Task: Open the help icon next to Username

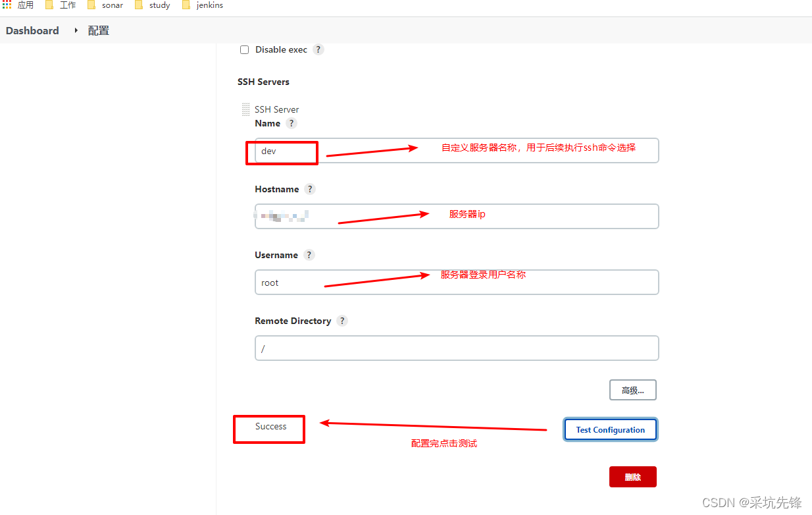Action: [x=309, y=255]
